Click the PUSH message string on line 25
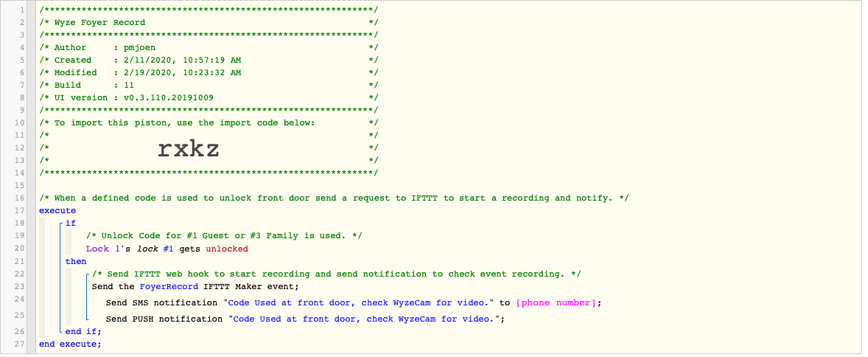The image size is (868, 357). 364,319
